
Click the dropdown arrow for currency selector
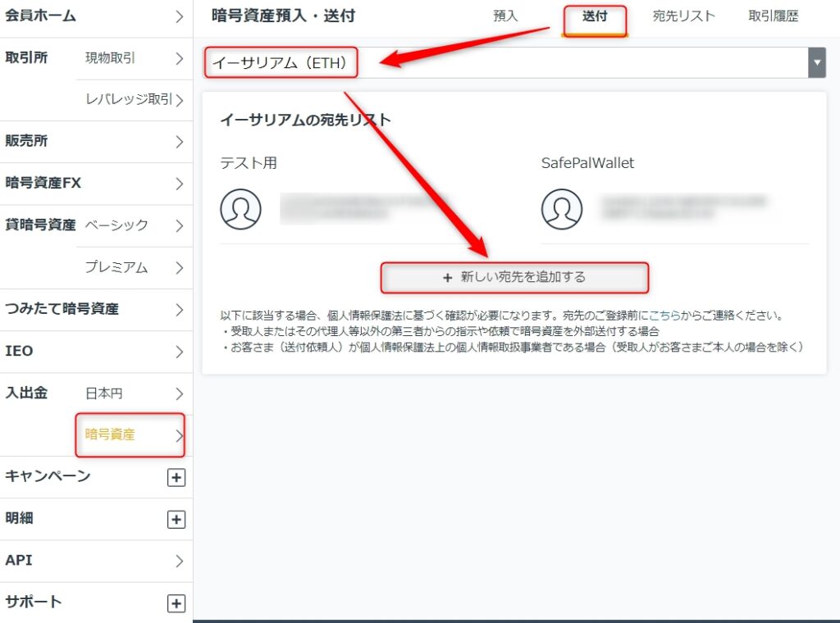tap(816, 62)
